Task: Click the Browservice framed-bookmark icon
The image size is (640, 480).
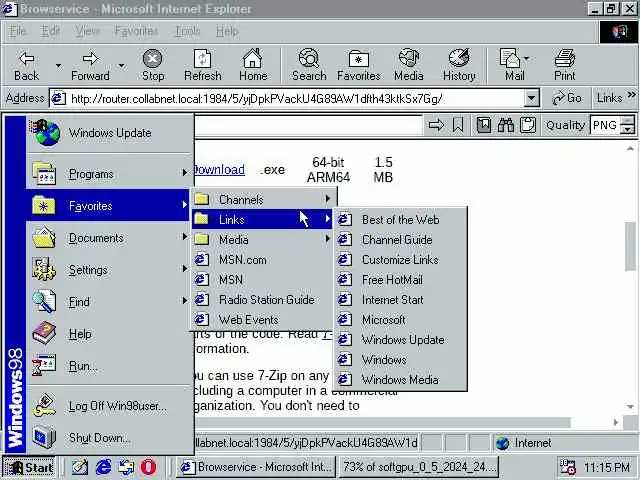Action: [x=484, y=125]
